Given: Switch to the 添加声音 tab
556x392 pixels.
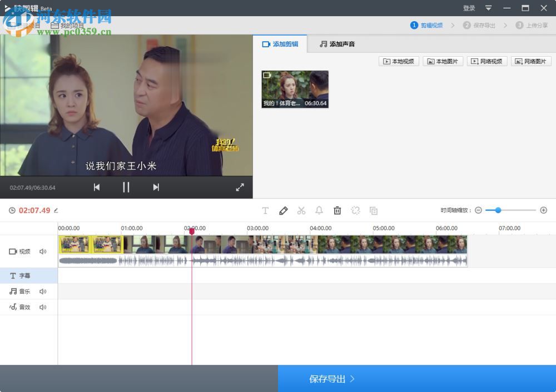Looking at the screenshot, I should pos(337,44).
